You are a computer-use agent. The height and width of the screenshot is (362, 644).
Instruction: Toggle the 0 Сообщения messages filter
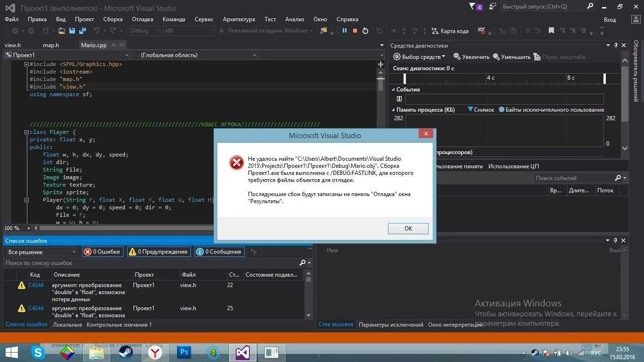[x=219, y=252]
